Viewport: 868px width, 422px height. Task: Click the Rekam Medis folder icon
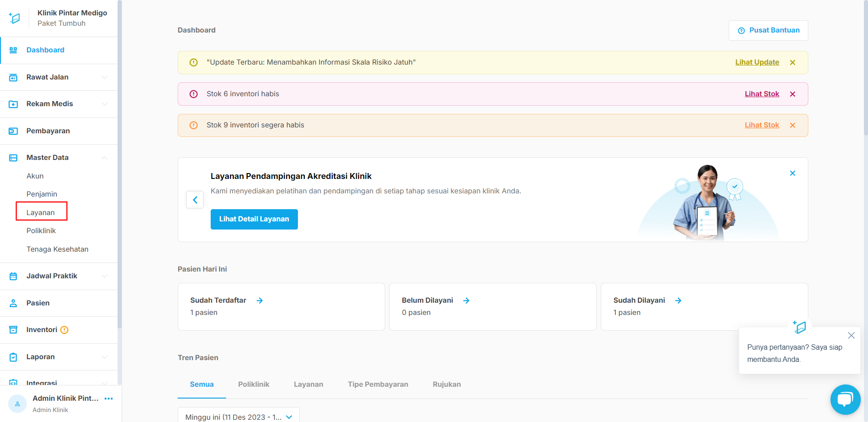pyautogui.click(x=13, y=104)
